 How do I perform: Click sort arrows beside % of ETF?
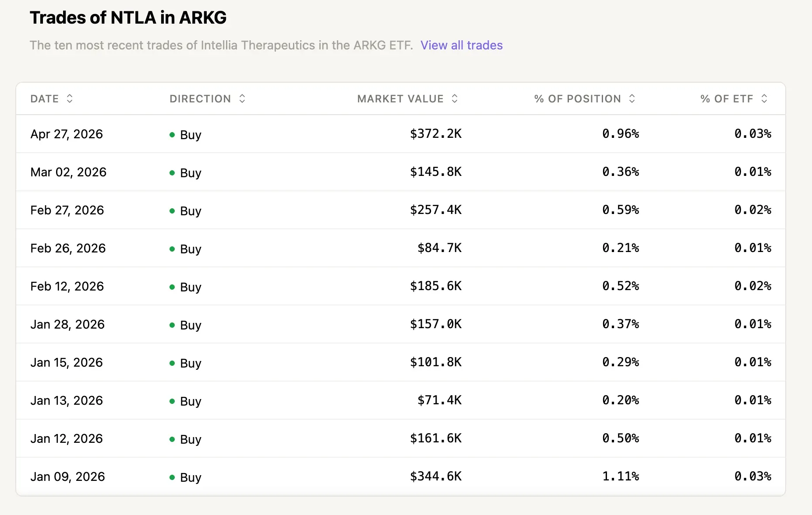pos(764,98)
